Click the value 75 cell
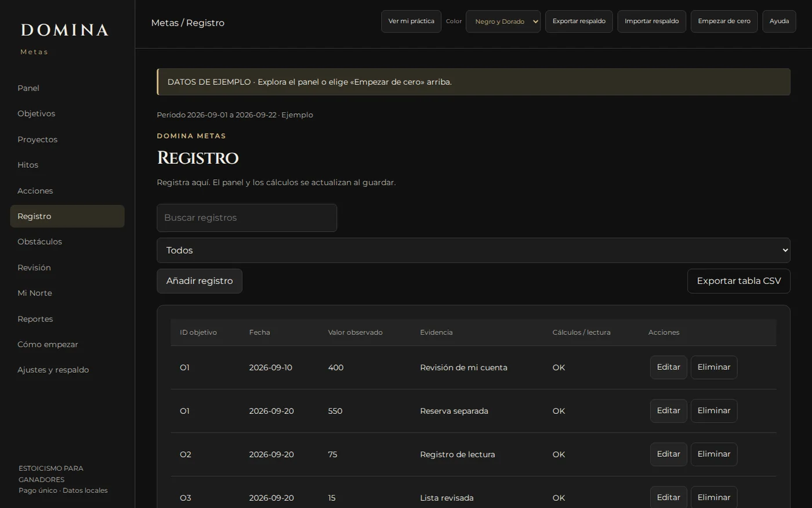 [x=332, y=455]
